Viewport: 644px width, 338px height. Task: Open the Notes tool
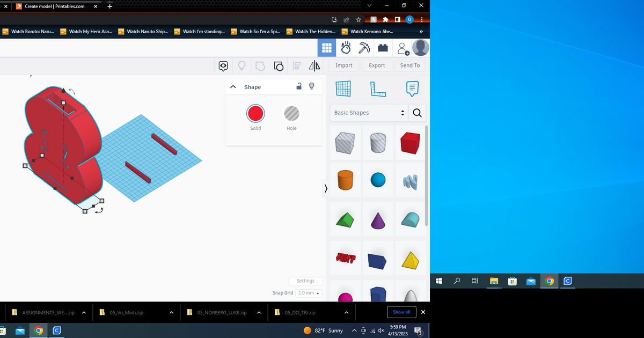[412, 89]
